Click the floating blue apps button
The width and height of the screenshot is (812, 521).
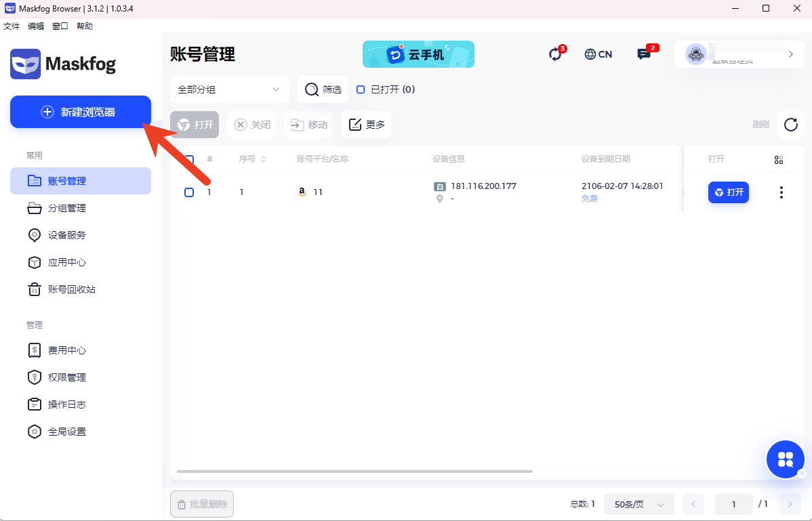[785, 460]
